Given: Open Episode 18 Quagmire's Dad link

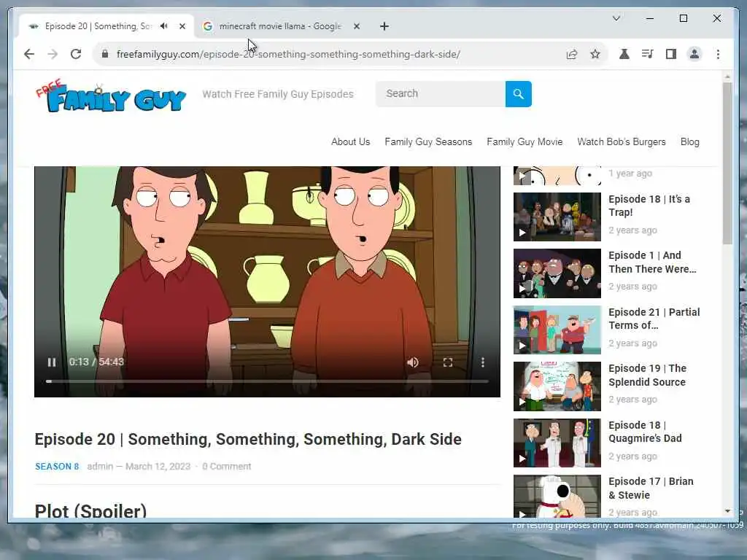Looking at the screenshot, I should pos(645,432).
